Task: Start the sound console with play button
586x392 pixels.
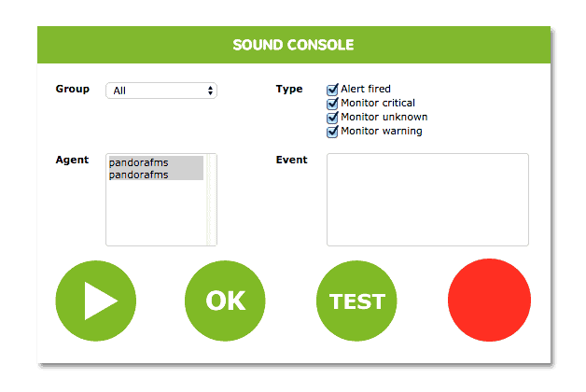Action: (x=96, y=301)
